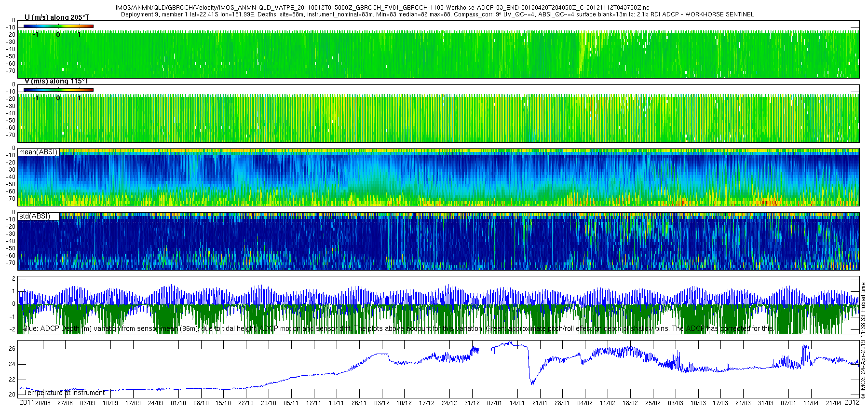
Task: Click the 21/04 date tick label
Action: 833,403
